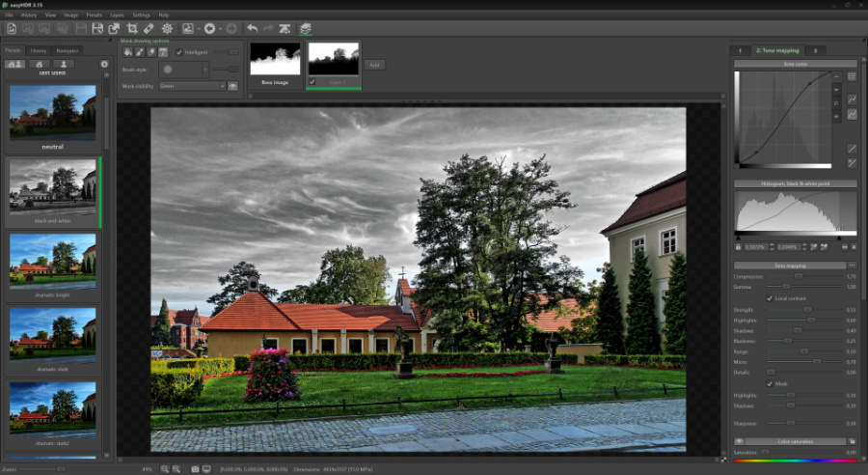Viewport: 868px width, 475px height.
Task: Adjust the Sharpness slider
Action: click(803, 423)
